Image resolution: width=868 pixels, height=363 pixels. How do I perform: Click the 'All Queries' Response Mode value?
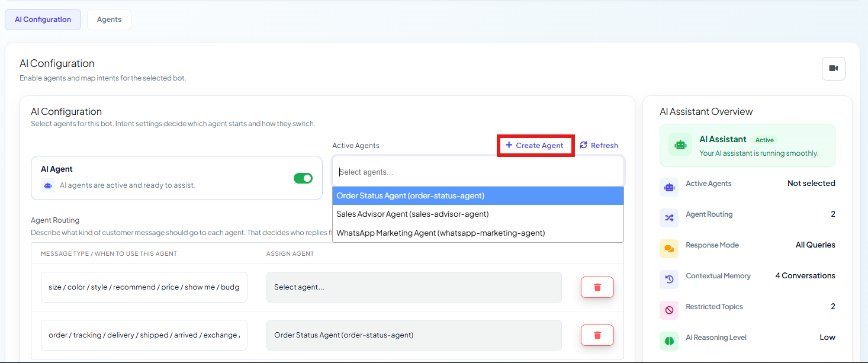(815, 245)
